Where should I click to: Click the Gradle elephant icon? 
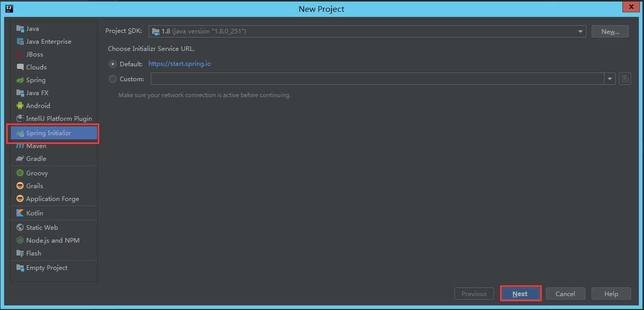(20, 159)
